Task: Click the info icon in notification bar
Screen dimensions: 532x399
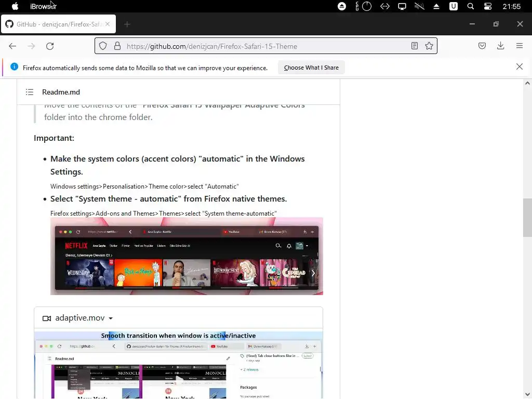Action: tap(14, 66)
